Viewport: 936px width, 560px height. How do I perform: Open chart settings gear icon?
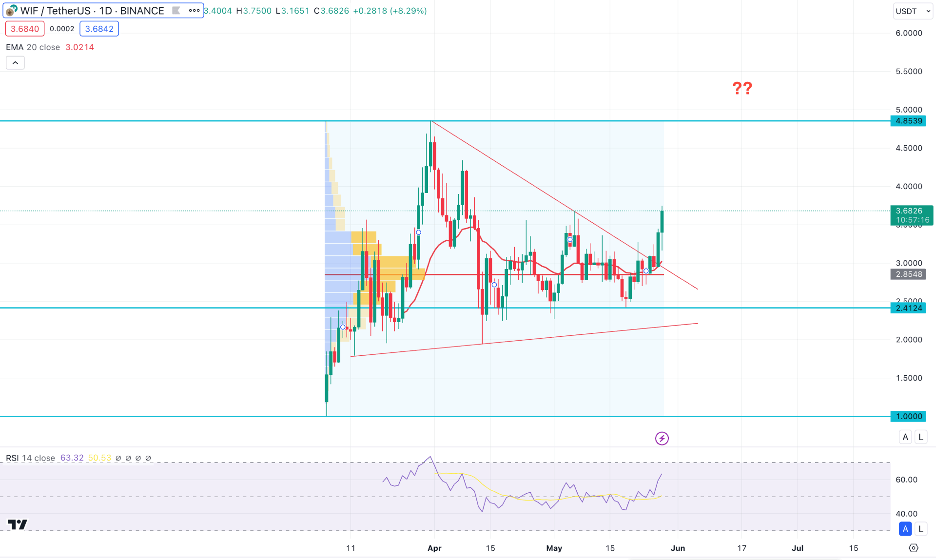coord(914,548)
